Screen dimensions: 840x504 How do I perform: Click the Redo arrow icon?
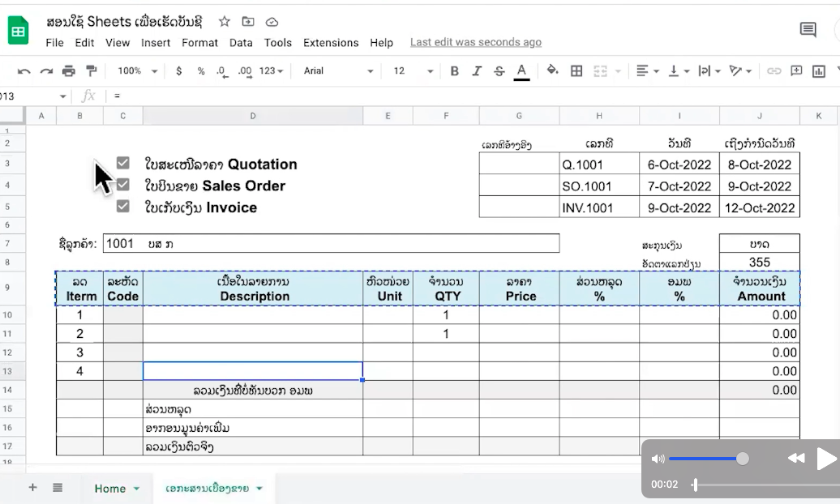coord(46,70)
